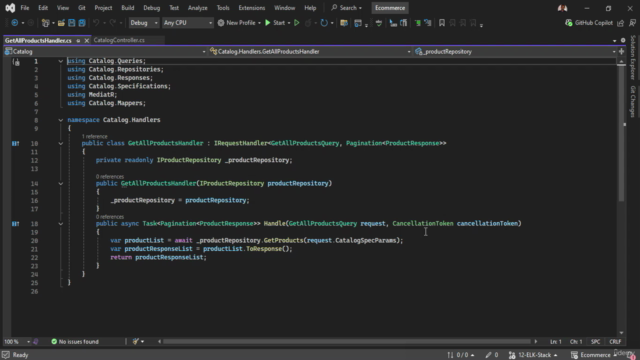640x360 pixels.
Task: Toggle a bookmark on the current line
Action: click(x=442, y=23)
